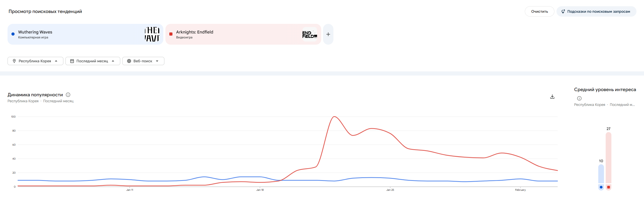Open Подсказки по поисковым запросам
The image size is (644, 204).
[596, 11]
